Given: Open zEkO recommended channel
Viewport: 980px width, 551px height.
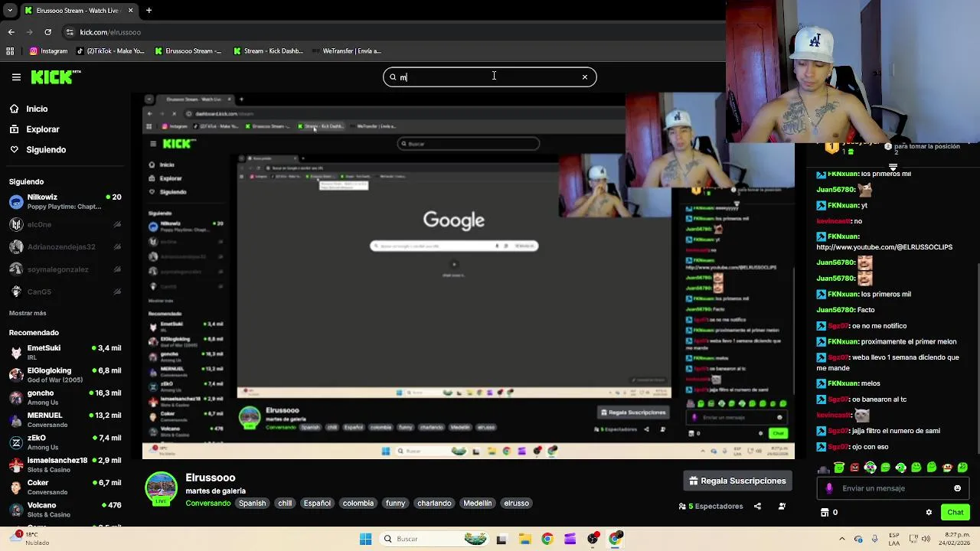Looking at the screenshot, I should (64, 442).
